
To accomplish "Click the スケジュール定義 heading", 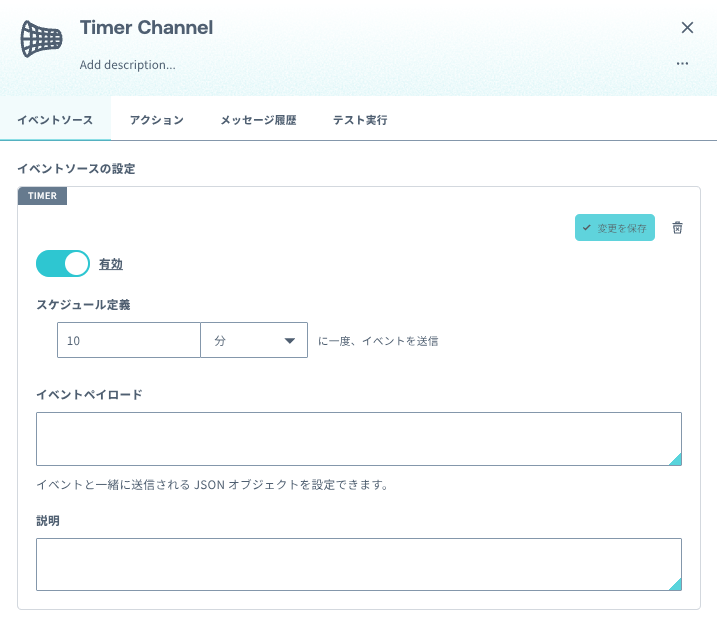I will click(x=83, y=305).
